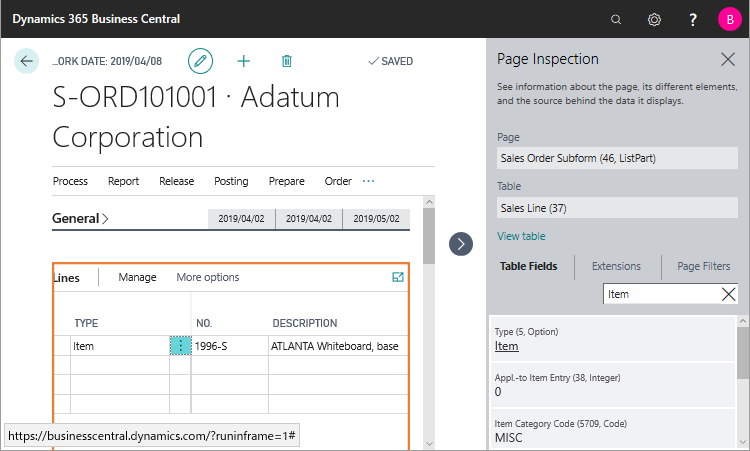Click the Page field Sales Order Subform
The image size is (750, 451).
tap(617, 158)
